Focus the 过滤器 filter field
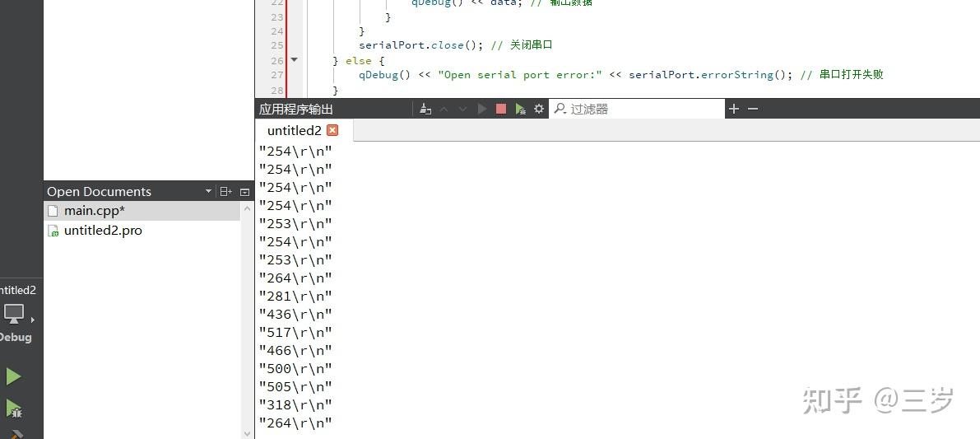This screenshot has width=980, height=439. 636,109
